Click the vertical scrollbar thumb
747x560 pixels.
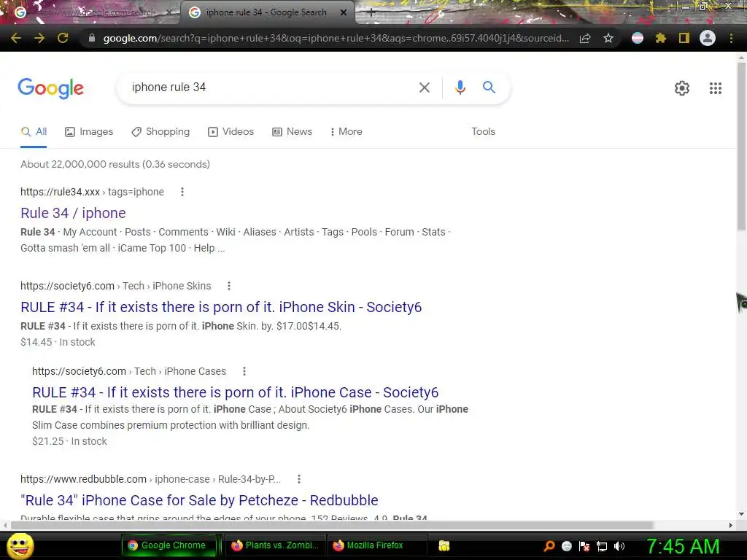point(741,147)
